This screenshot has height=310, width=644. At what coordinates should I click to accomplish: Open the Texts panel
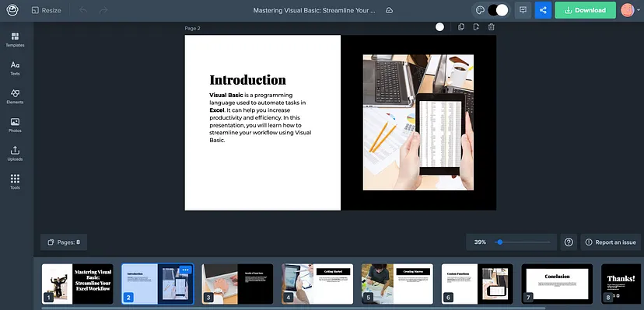point(15,68)
